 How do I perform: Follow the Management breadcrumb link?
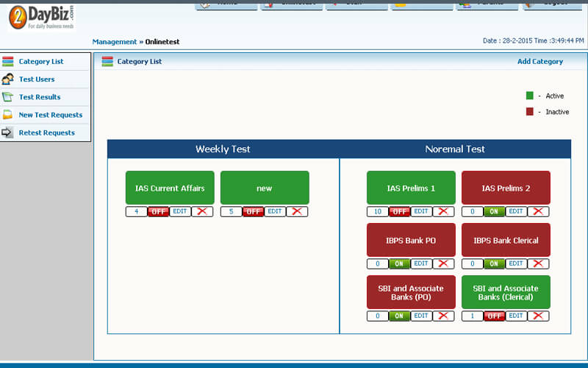tap(115, 42)
